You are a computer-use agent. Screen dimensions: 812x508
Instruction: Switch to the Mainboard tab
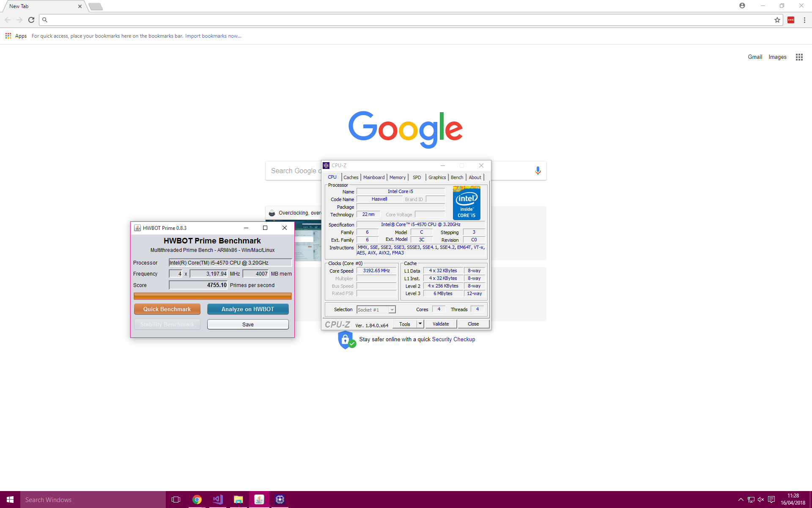click(x=374, y=177)
